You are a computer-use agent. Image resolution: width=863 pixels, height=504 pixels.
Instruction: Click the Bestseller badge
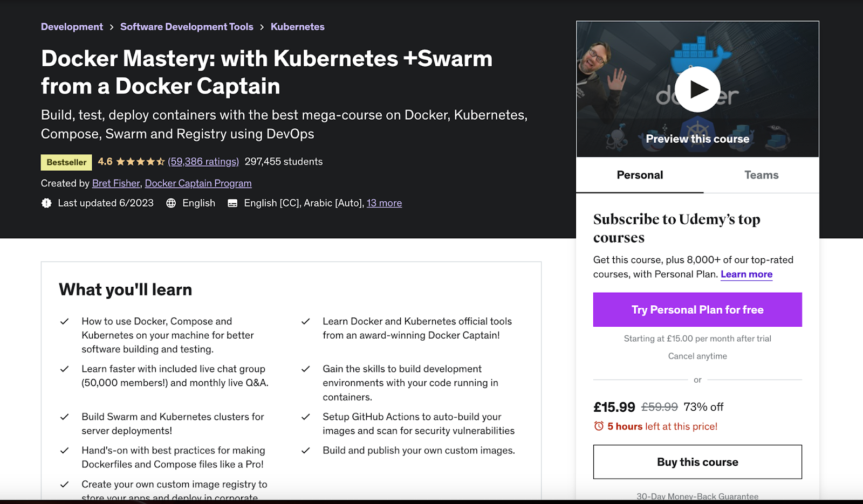(x=66, y=162)
